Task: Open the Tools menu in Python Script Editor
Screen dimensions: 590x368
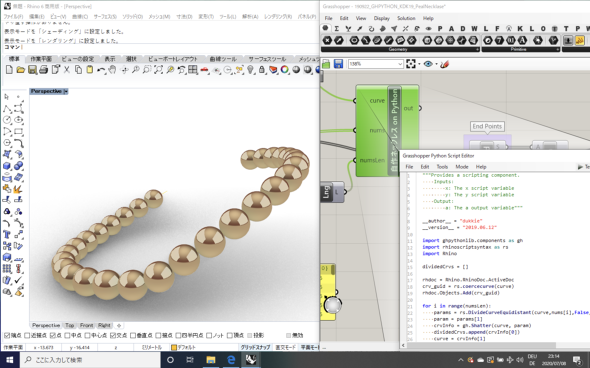Action: coord(442,167)
